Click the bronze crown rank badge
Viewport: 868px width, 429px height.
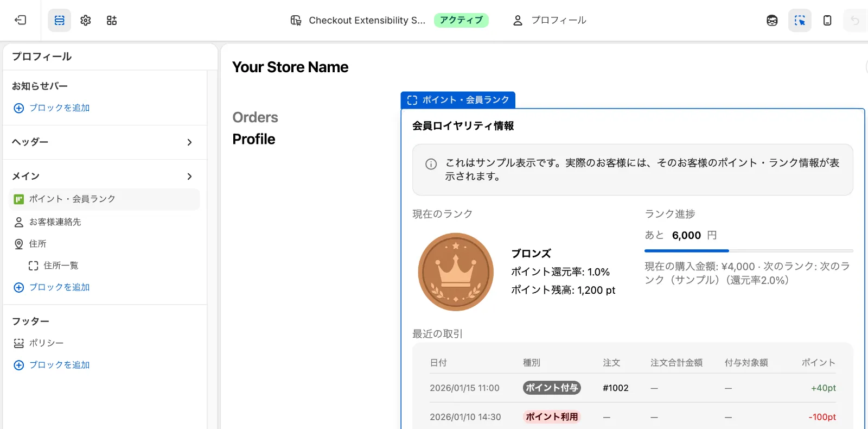point(456,272)
